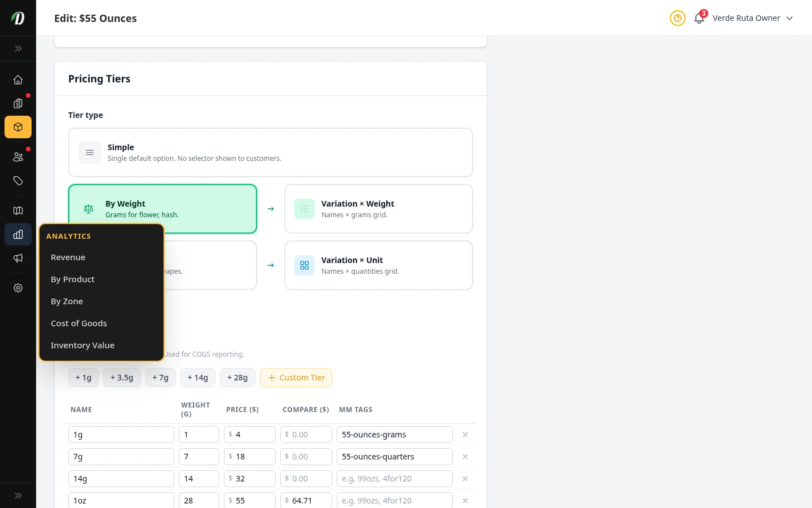Screen dimensions: 812x508
Task: Open the Customers icon with red dot
Action: 18,157
